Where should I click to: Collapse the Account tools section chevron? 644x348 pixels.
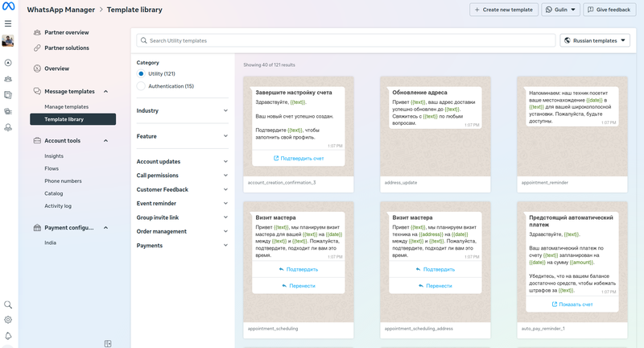pos(105,140)
